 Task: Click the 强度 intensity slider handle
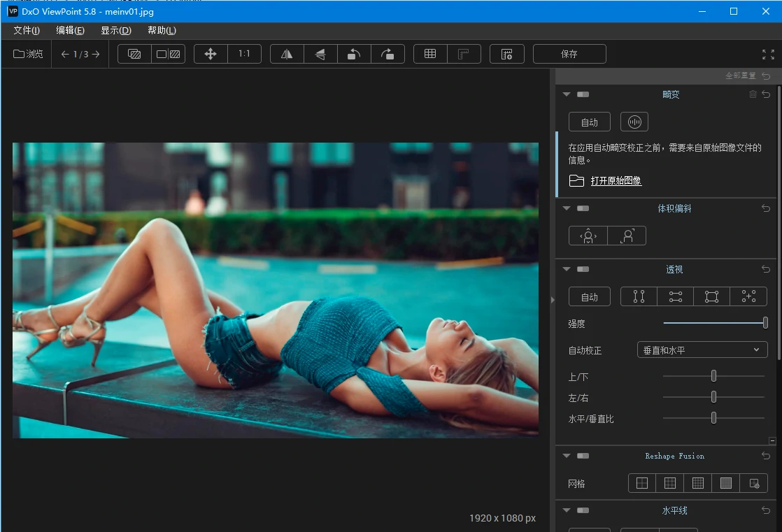(x=765, y=323)
